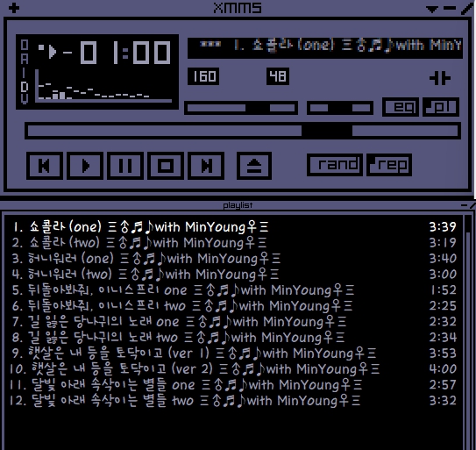The image size is (476, 450).
Task: Click the mono/stereo indicator icon
Action: pyautogui.click(x=440, y=78)
